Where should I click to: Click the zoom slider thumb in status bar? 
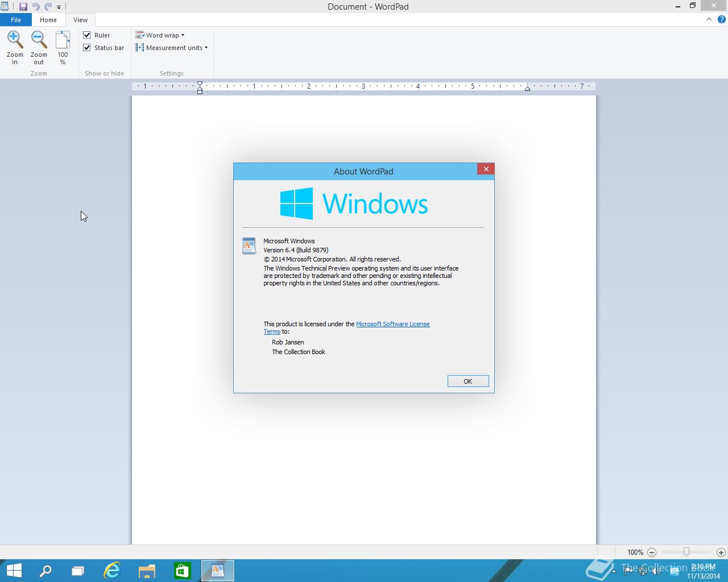click(x=686, y=552)
